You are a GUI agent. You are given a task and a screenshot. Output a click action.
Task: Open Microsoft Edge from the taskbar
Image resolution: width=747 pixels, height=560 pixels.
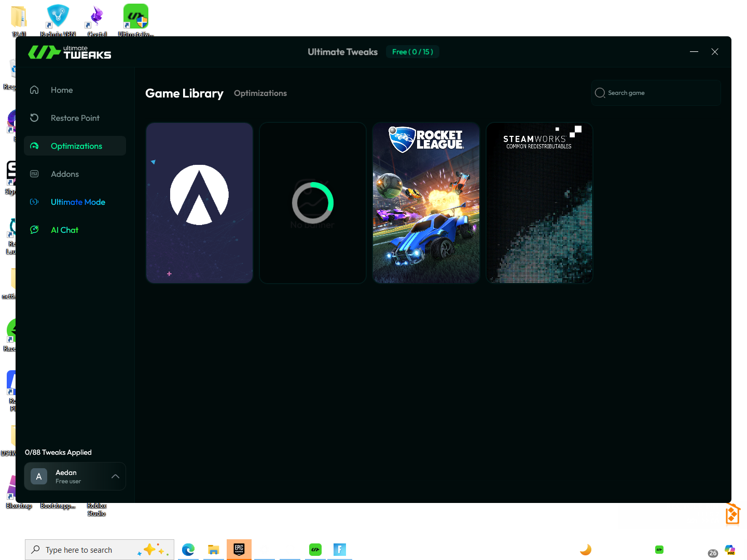[188, 550]
